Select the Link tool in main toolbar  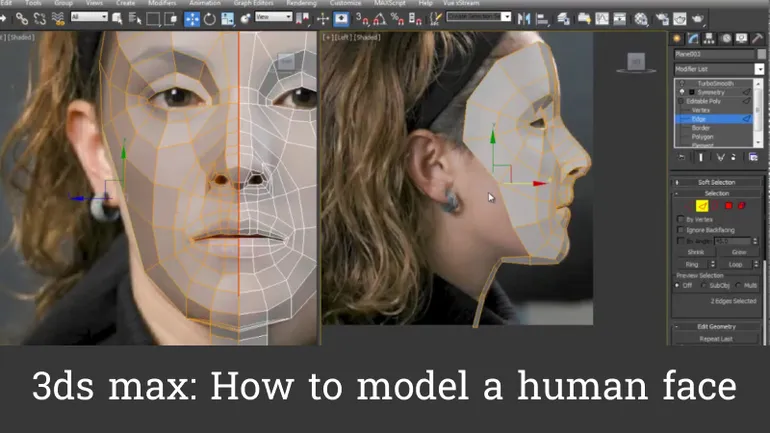point(22,19)
